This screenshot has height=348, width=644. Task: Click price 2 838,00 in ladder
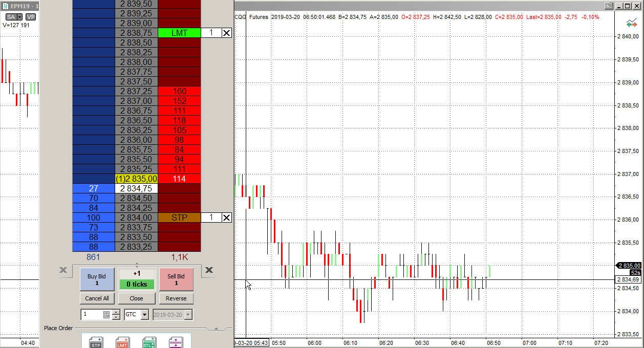pyautogui.click(x=136, y=62)
